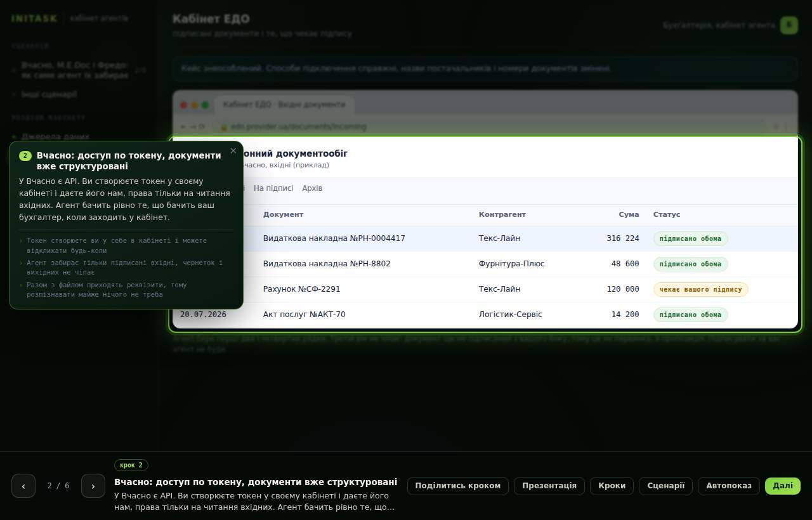Click підписано обома badge in №РН-8802 row
Screen dimensions: 812x520
click(x=691, y=264)
